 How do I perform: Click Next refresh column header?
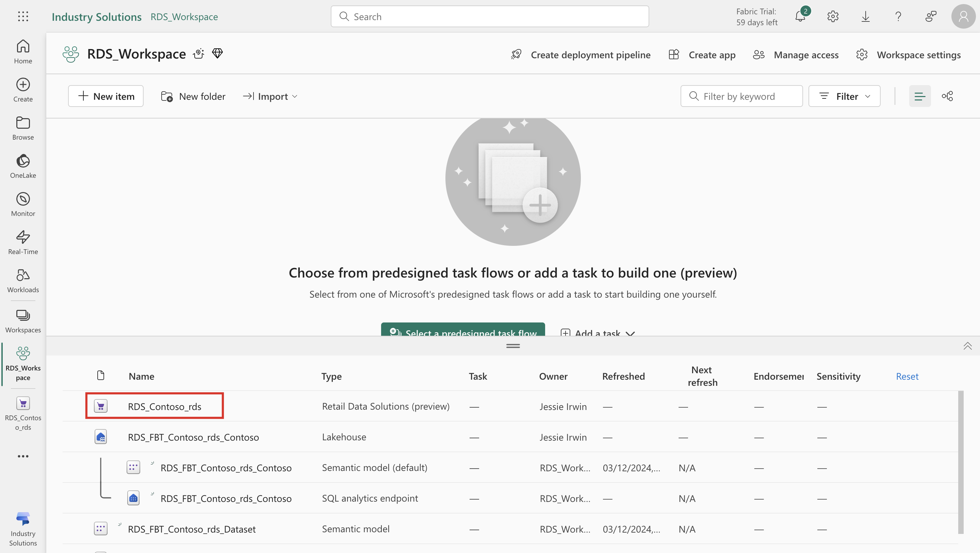coord(702,376)
